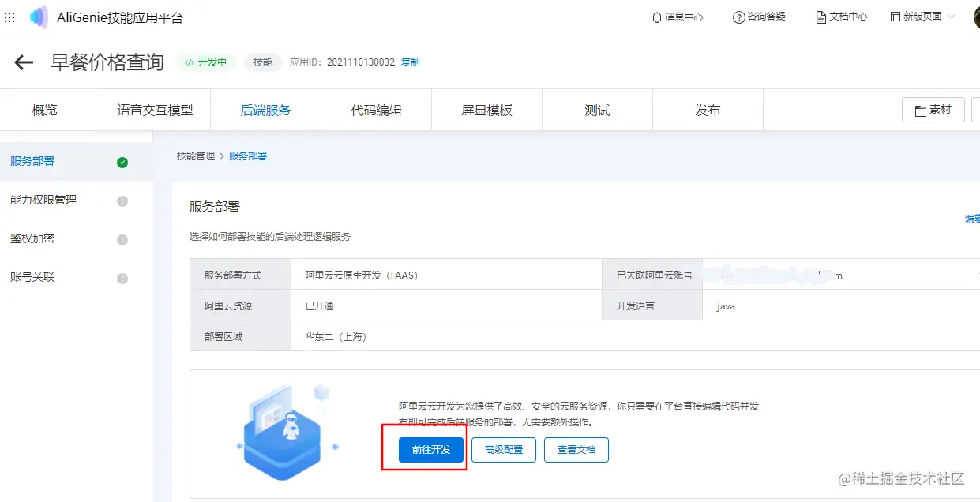Click the gray status icon beside 鉴权加密
This screenshot has height=502, width=980.
tap(122, 240)
